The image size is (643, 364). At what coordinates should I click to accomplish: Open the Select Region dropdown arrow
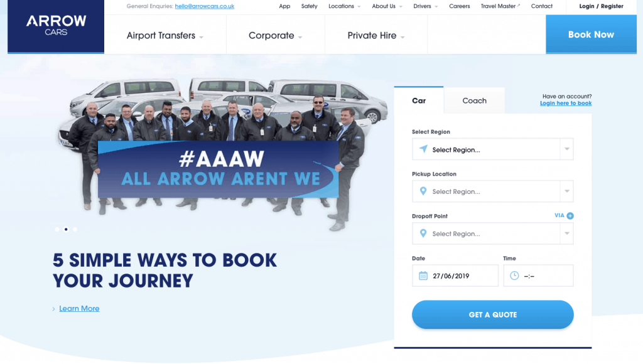coord(567,149)
